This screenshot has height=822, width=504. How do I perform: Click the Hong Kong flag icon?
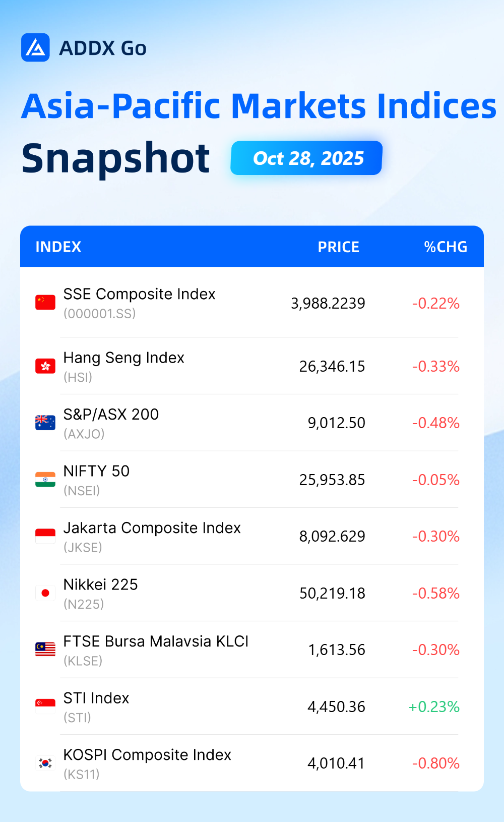(45, 366)
